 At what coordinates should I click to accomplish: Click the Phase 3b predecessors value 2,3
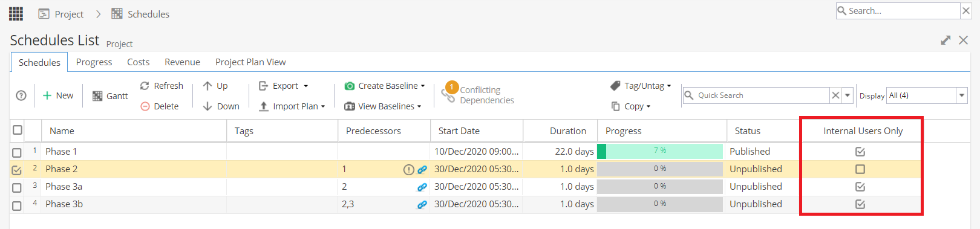click(348, 204)
